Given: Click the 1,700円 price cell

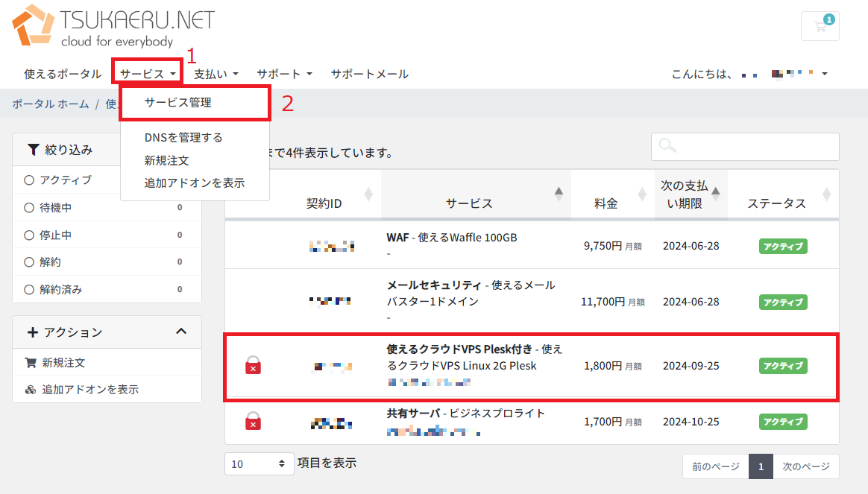Looking at the screenshot, I should coord(613,422).
